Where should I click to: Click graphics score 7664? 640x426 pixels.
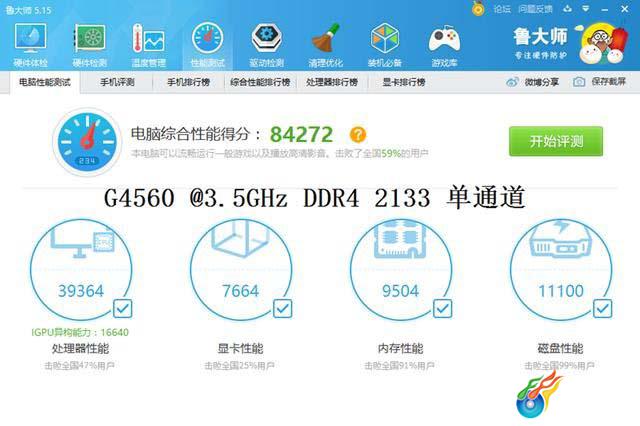240,291
